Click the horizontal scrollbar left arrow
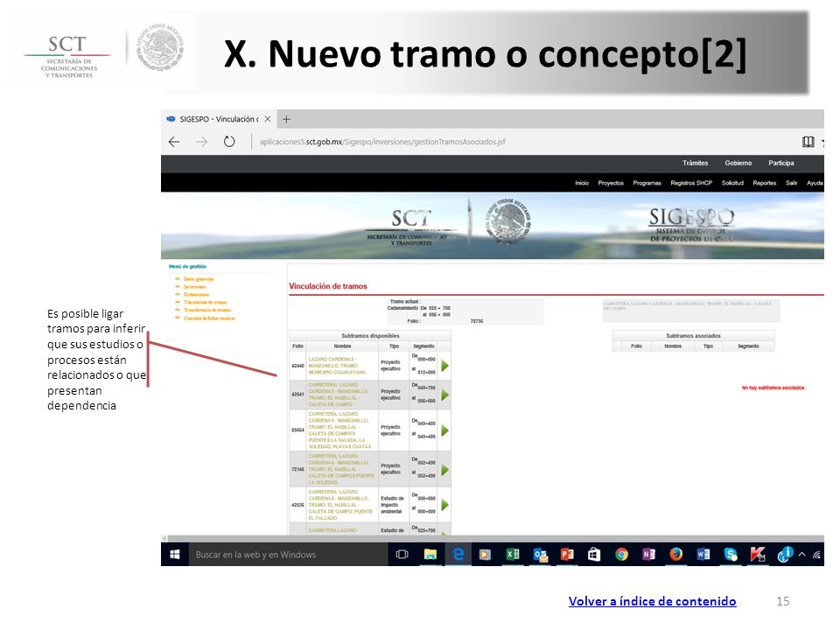This screenshot has height=630, width=840. click(x=164, y=538)
